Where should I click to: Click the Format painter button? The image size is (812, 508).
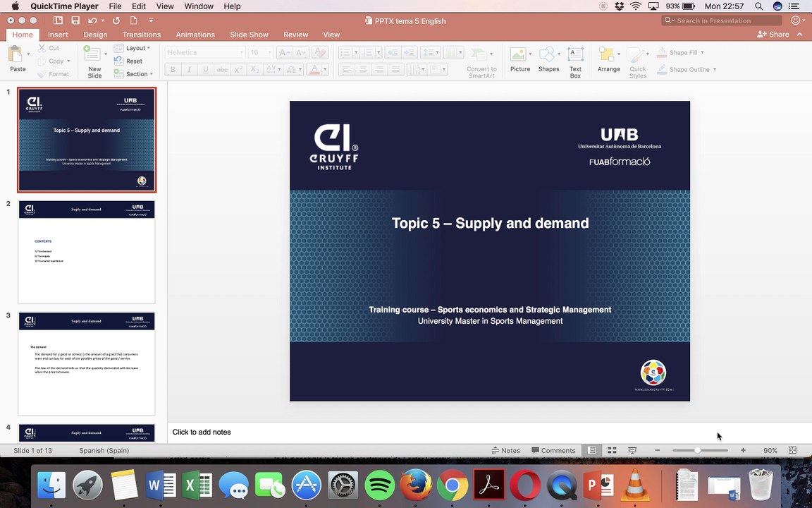[x=54, y=74]
